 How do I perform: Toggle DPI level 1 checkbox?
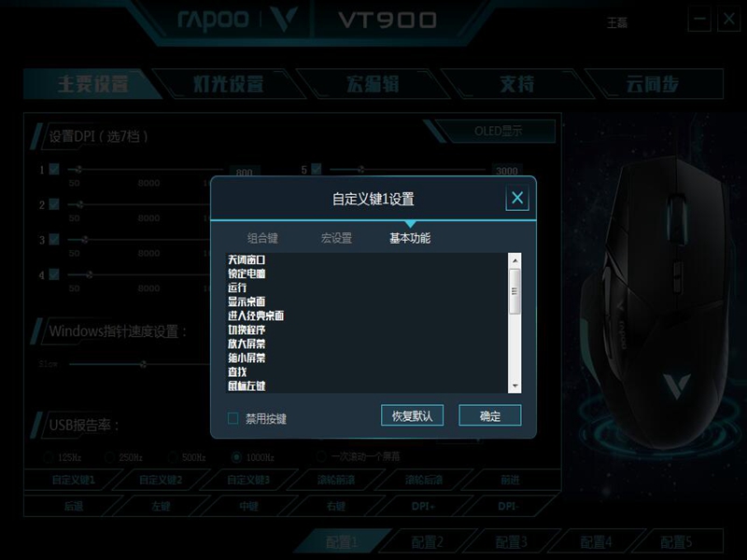[x=54, y=169]
